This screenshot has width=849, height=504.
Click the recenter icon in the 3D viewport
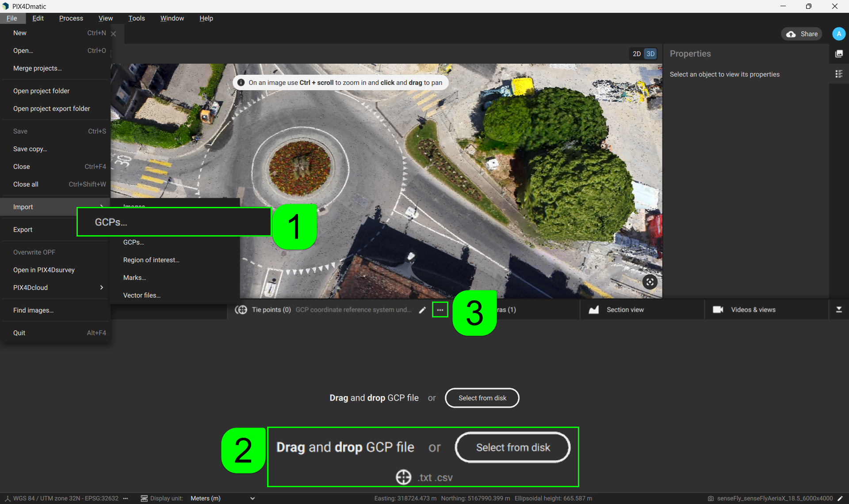point(650,282)
